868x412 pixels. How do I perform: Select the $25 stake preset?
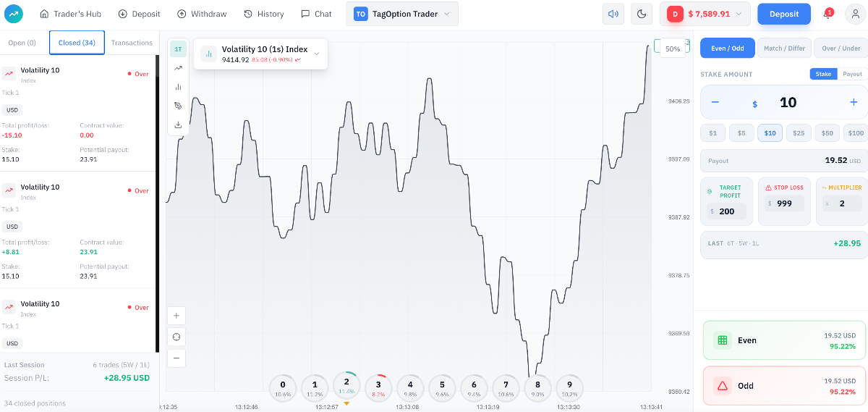[x=799, y=133]
